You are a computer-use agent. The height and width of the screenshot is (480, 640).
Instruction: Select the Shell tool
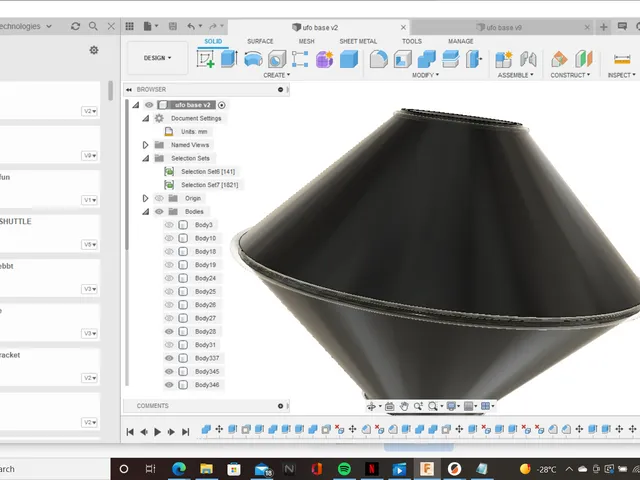[x=402, y=59]
